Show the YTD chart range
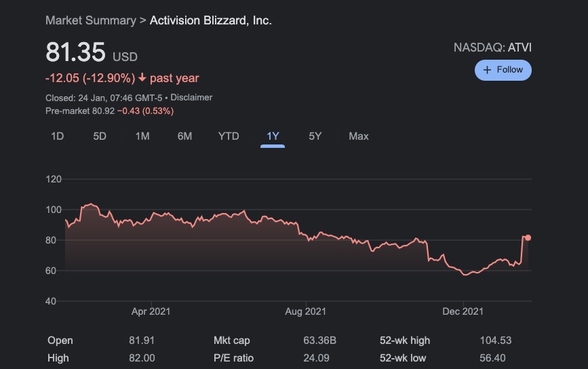Screen dimensions: 588x369 pos(229,136)
